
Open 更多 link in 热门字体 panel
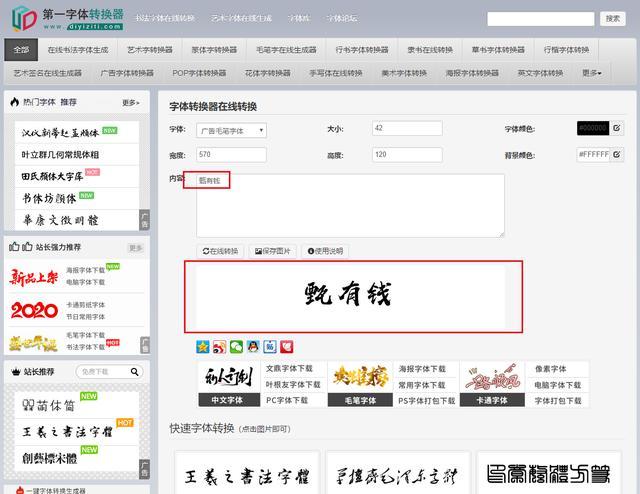click(131, 102)
